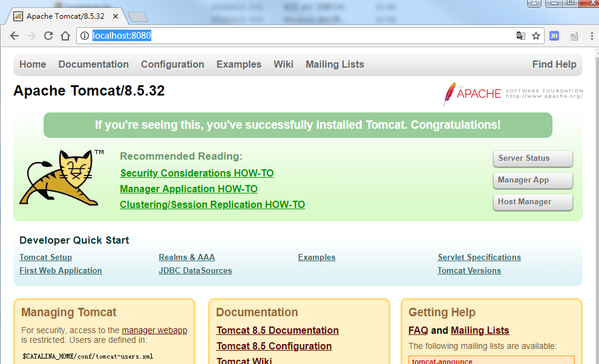This screenshot has height=364, width=599.
Task: Open a new browser tab
Action: pyautogui.click(x=137, y=16)
